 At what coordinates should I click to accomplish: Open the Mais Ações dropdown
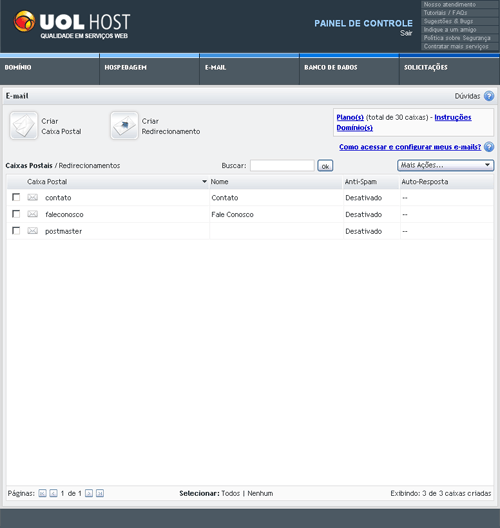(445, 165)
